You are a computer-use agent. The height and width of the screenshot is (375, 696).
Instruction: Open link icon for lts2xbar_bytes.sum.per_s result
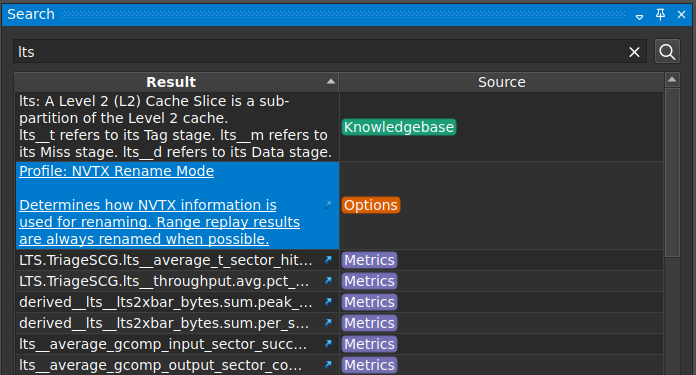(x=328, y=323)
